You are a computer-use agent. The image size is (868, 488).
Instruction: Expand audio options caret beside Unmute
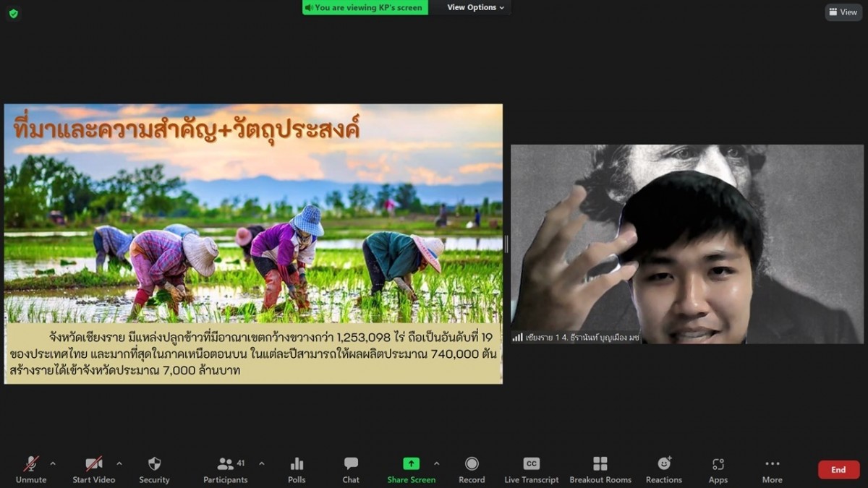tap(53, 463)
